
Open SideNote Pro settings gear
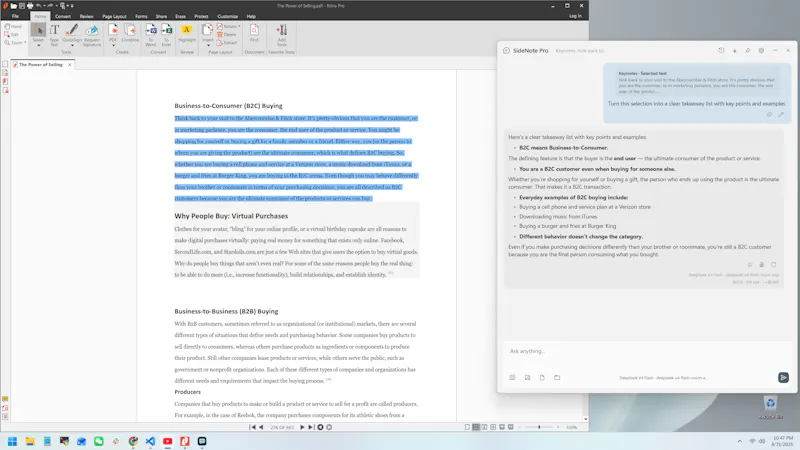(761, 51)
